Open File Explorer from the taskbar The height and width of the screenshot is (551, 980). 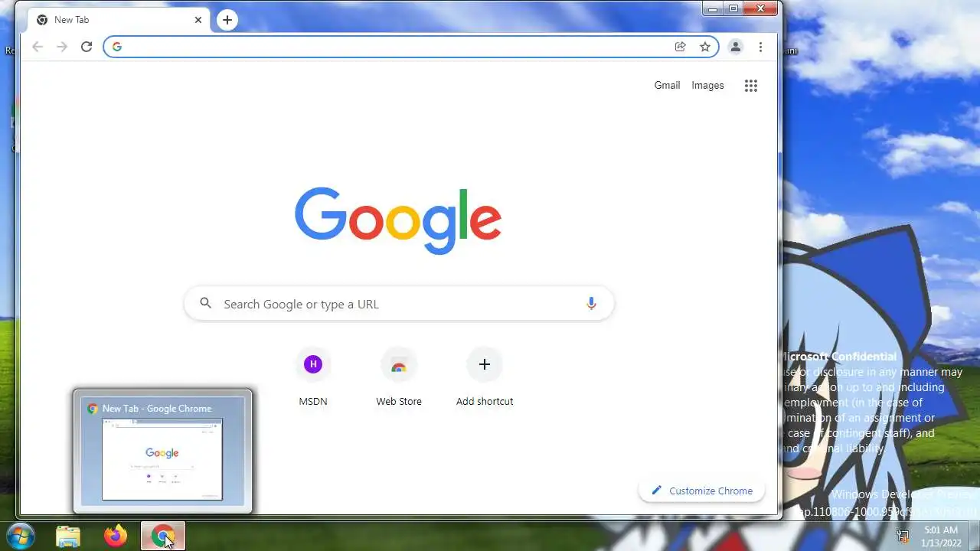[x=68, y=536]
